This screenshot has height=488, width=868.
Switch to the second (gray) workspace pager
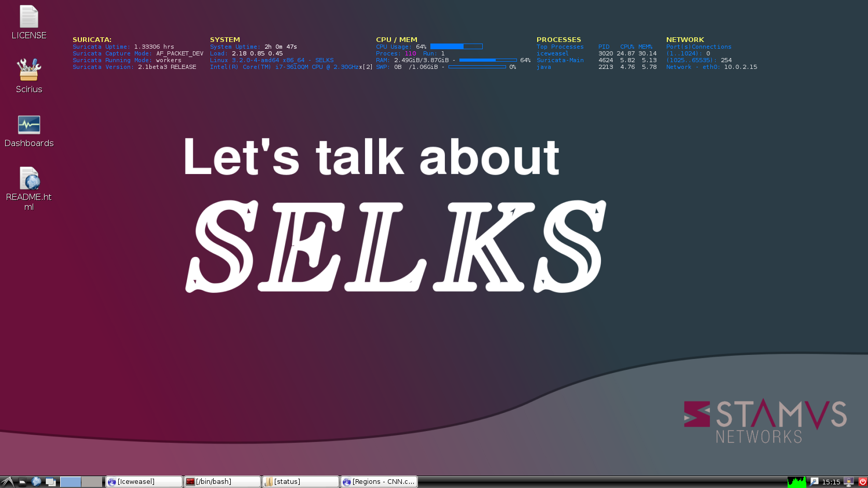pyautogui.click(x=92, y=482)
